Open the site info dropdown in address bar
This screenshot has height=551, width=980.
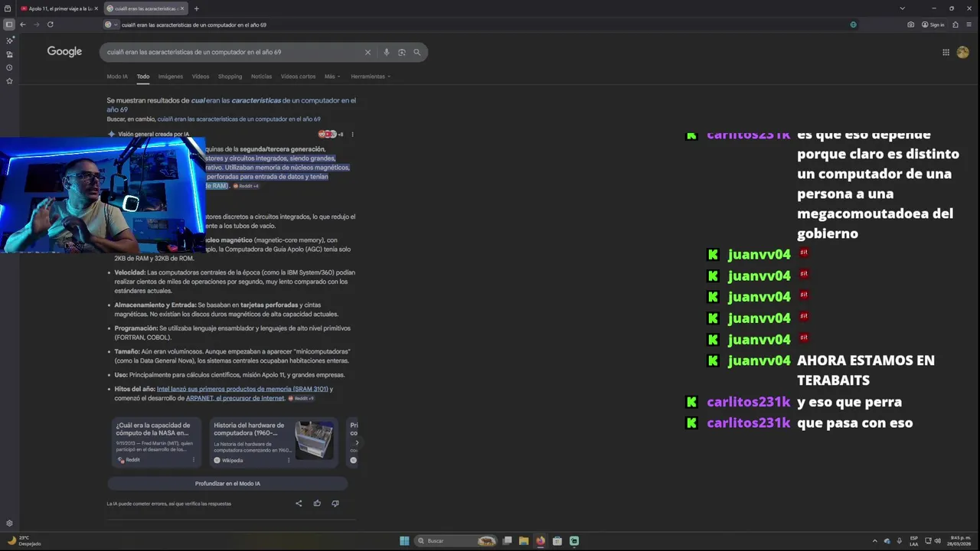pos(111,24)
